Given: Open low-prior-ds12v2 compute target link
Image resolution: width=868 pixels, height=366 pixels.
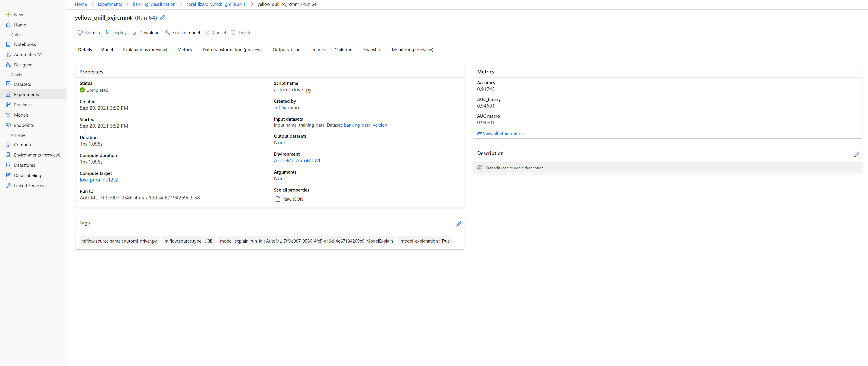Looking at the screenshot, I should 99,180.
